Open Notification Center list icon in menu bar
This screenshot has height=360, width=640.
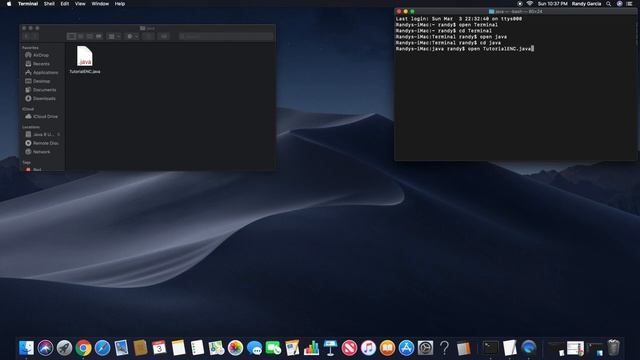[x=629, y=4]
